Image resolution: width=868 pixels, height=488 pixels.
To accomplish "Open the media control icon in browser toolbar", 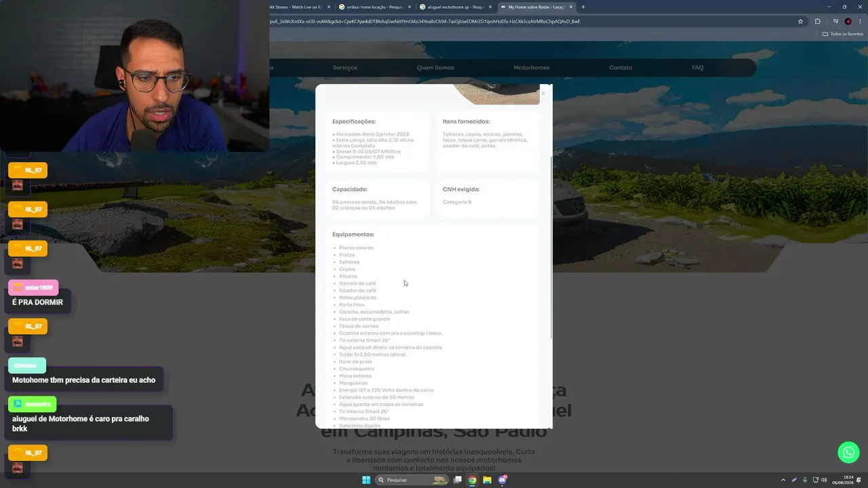I will (835, 21).
